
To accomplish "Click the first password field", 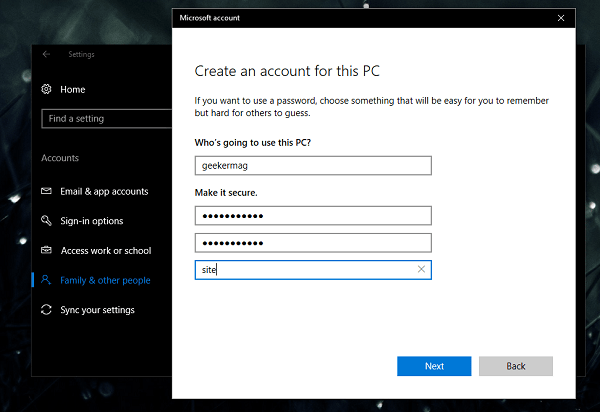I will click(313, 216).
